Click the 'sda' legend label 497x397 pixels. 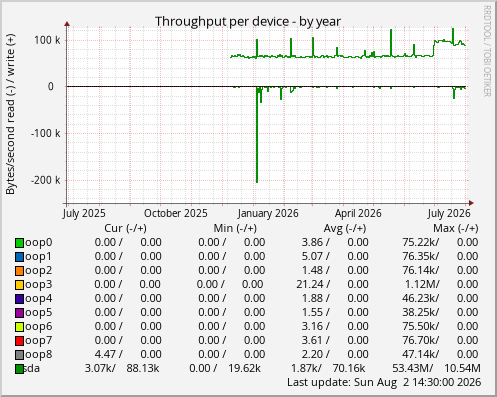(x=32, y=368)
